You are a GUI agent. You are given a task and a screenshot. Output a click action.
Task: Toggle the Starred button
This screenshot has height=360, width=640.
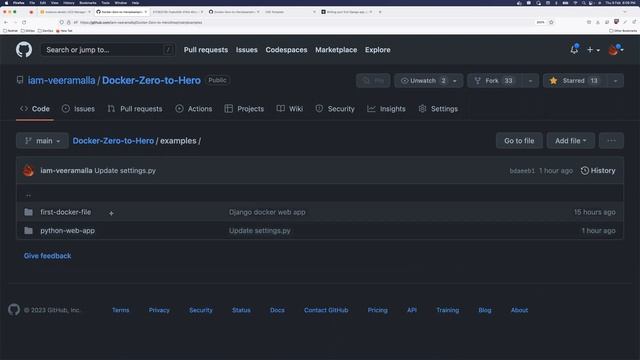tap(575, 81)
